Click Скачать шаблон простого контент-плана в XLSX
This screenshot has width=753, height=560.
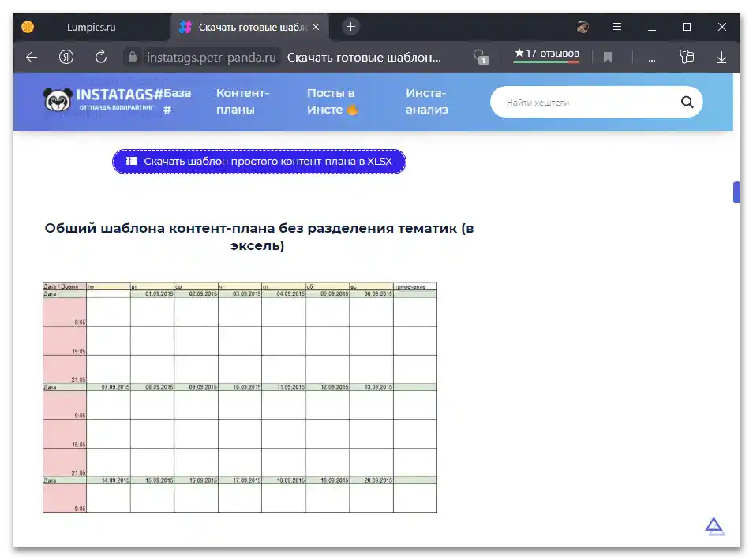[x=260, y=162]
